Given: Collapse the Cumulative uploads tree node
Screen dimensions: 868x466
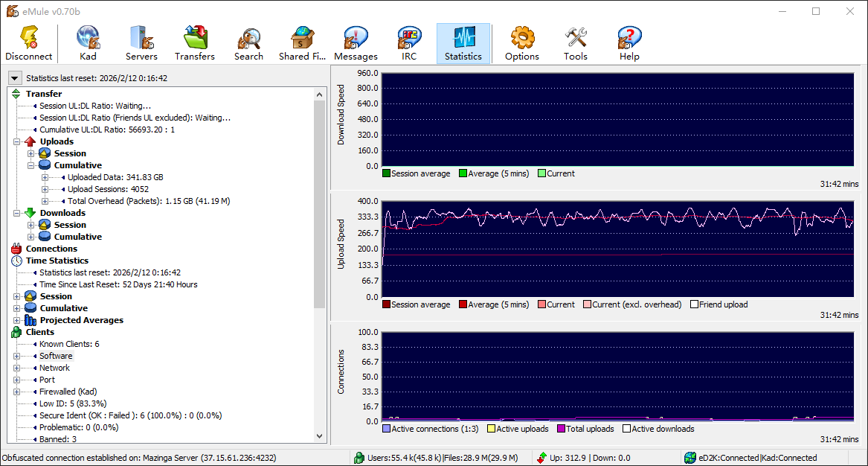Looking at the screenshot, I should click(31, 165).
